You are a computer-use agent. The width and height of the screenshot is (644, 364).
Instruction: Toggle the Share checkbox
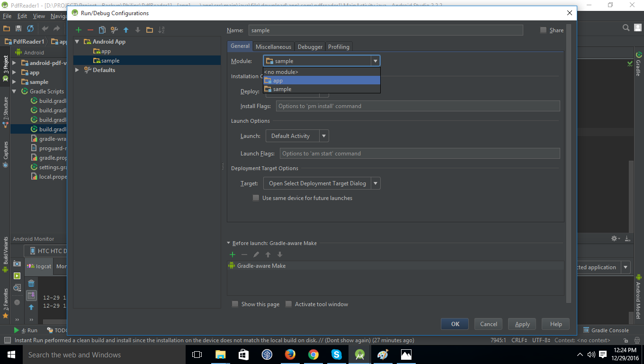coord(543,30)
